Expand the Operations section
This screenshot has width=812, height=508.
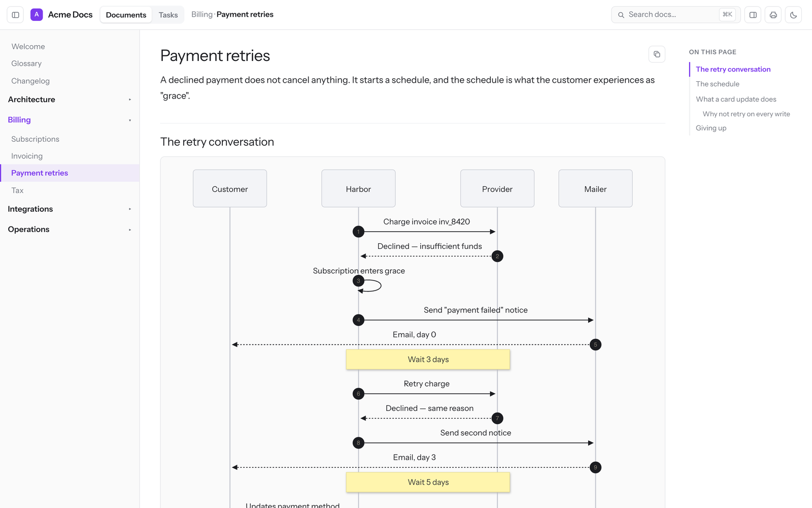click(x=70, y=229)
